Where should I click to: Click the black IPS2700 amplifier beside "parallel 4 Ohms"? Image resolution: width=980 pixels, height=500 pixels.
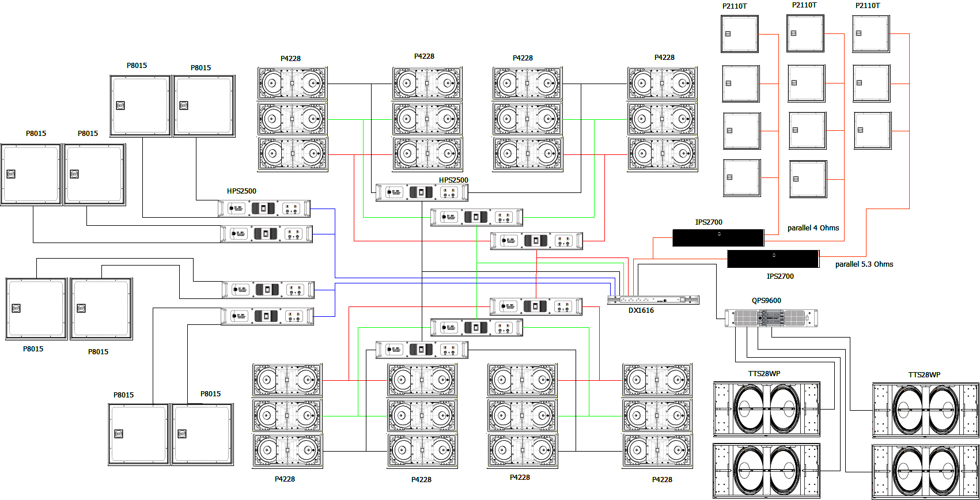[718, 237]
